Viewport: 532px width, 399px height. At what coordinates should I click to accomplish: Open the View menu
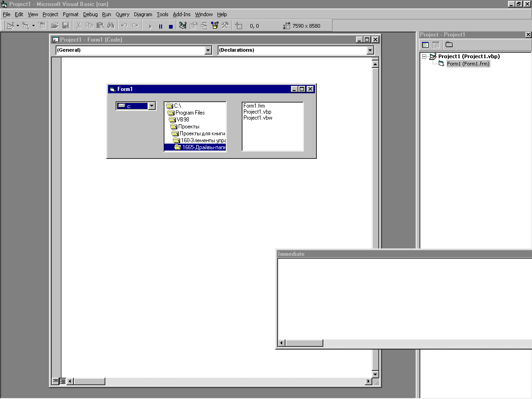pyautogui.click(x=33, y=14)
